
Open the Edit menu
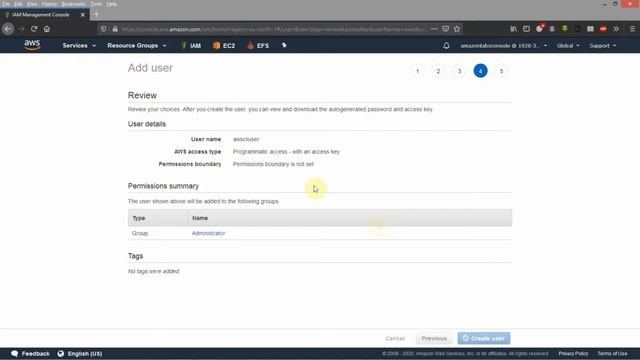(x=18, y=4)
